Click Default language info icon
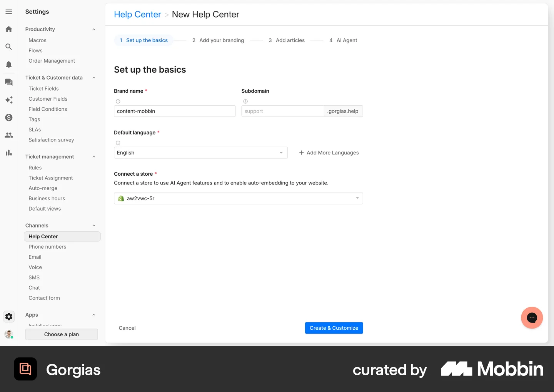This screenshot has width=554, height=392. (118, 143)
